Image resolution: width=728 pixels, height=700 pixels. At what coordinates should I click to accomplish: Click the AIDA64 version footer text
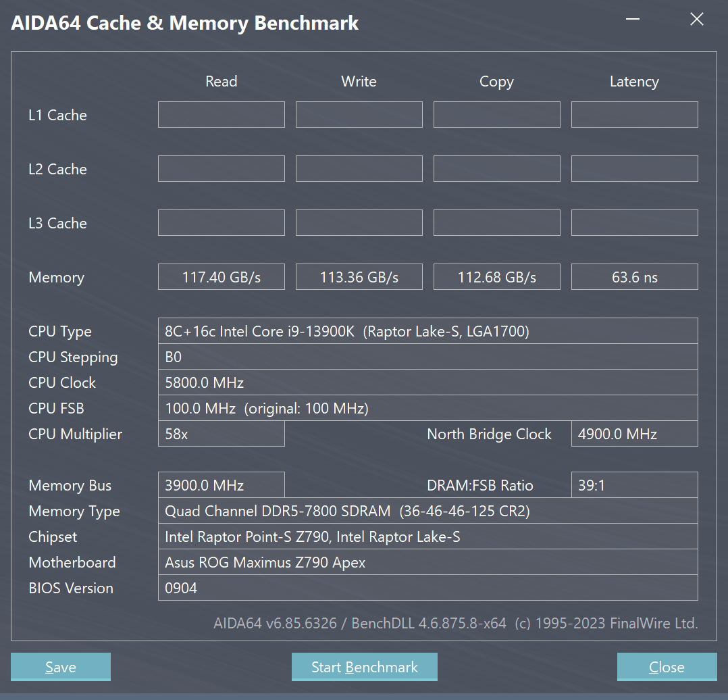pyautogui.click(x=455, y=623)
